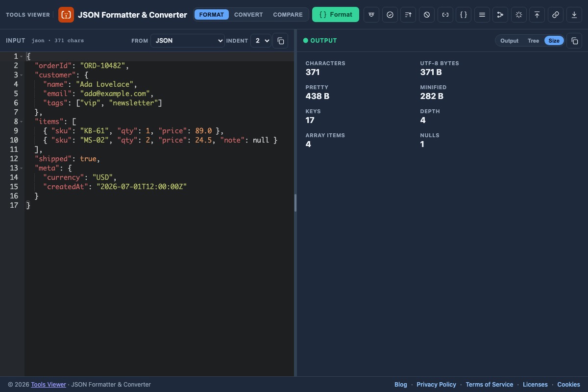Collapse the root object fold arrow on line 1
Screen dimensions: 588x392
22,56
